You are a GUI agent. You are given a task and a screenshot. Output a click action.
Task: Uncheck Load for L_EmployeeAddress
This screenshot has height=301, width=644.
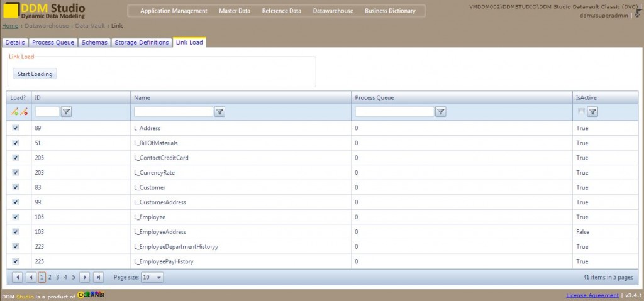(16, 232)
